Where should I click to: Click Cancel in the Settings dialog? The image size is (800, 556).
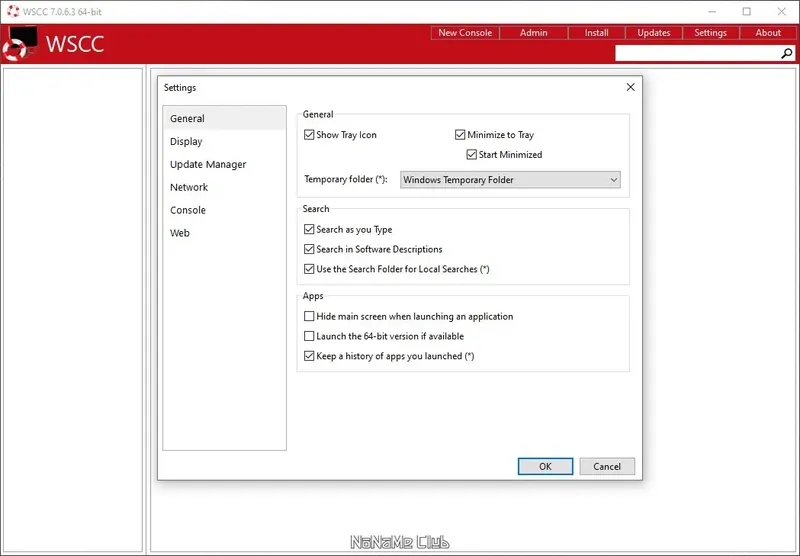pos(607,466)
